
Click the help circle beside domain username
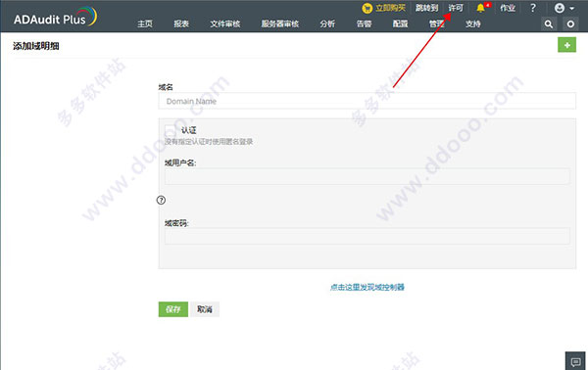161,200
